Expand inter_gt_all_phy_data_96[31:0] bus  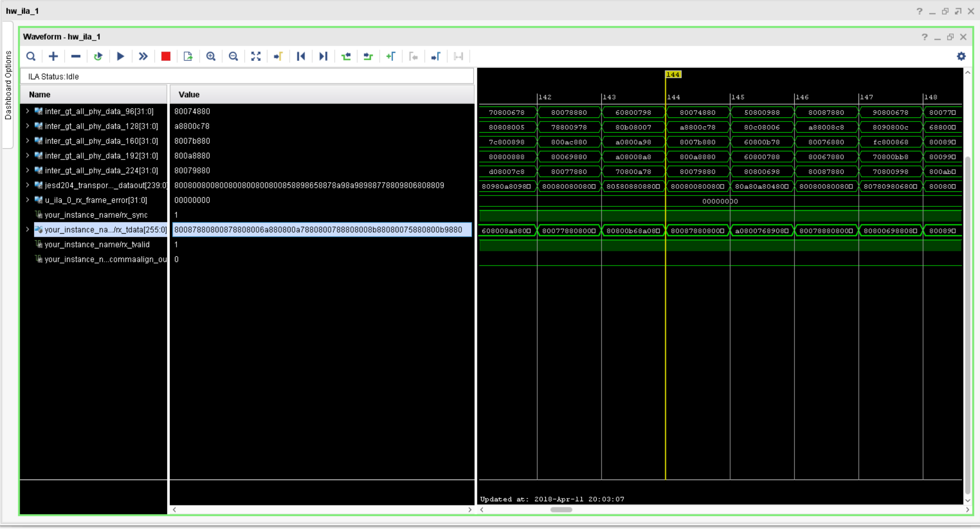coord(27,111)
